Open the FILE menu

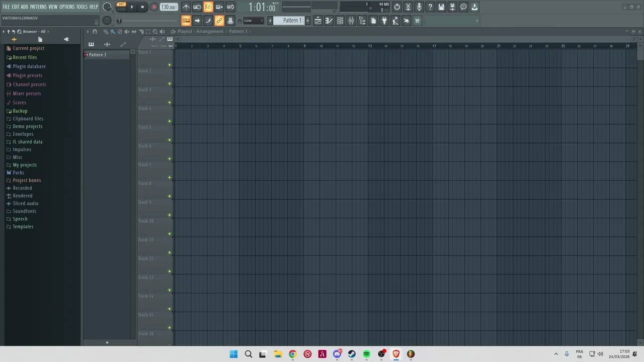(x=6, y=7)
